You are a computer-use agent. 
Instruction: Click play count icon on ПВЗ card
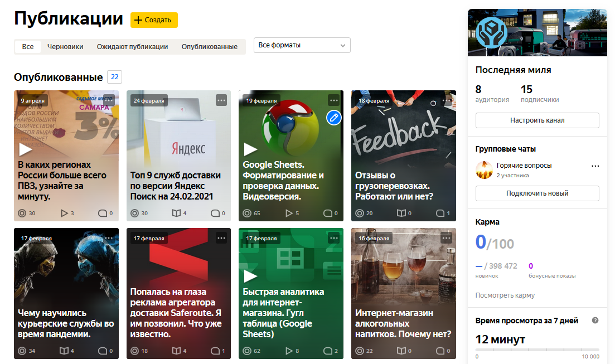64,213
